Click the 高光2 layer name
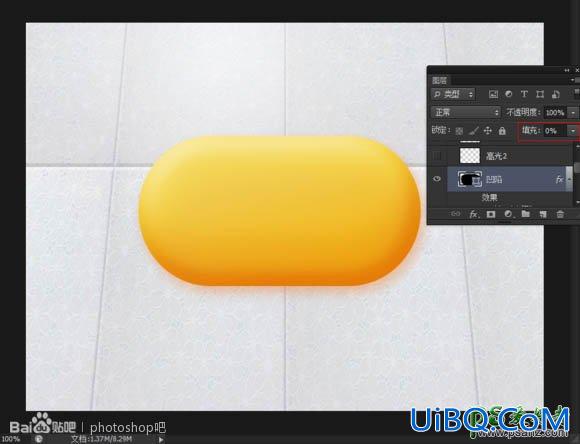 496,156
